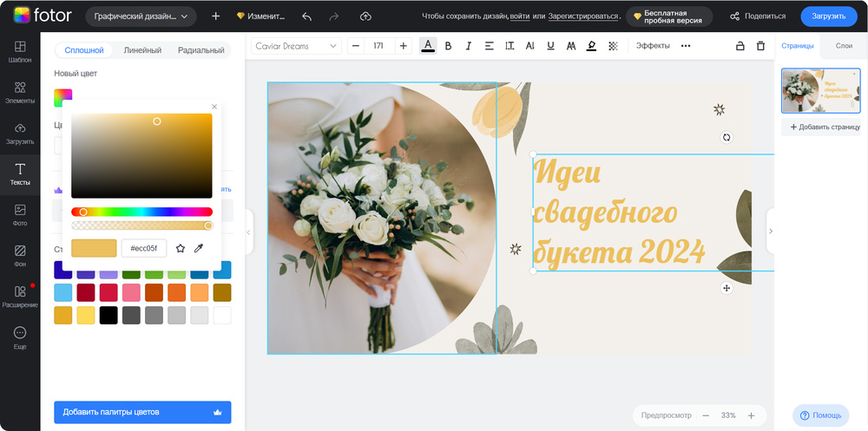Click the войти sign-in link
The height and width of the screenshot is (431, 868).
pos(520,16)
